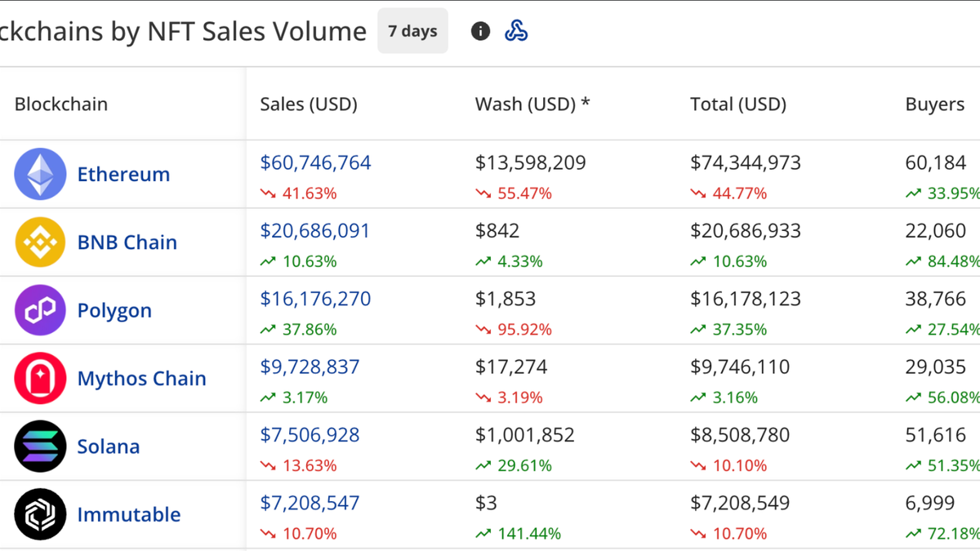
Task: Select Immutable total value $7,208,549
Action: point(740,503)
